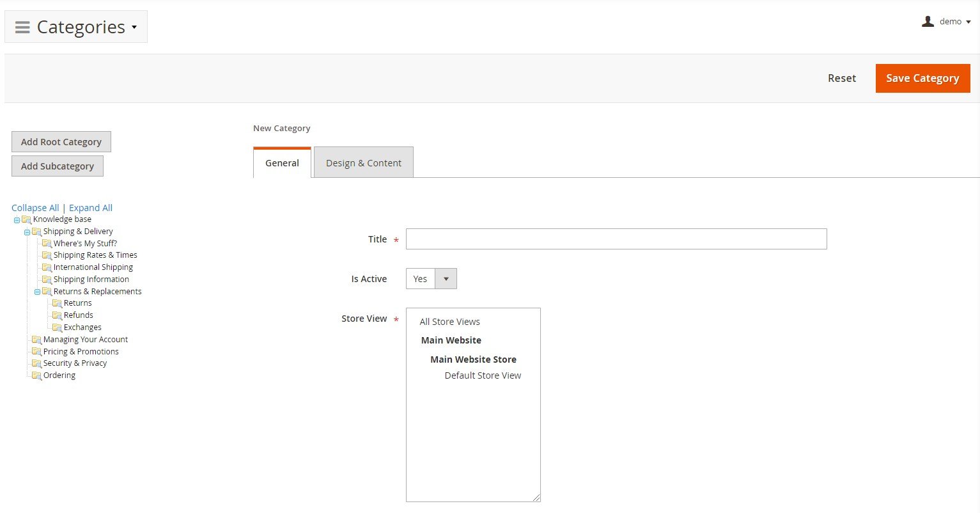Viewport: 980px width, 513px height.
Task: Click the New Category heading text
Action: (282, 129)
